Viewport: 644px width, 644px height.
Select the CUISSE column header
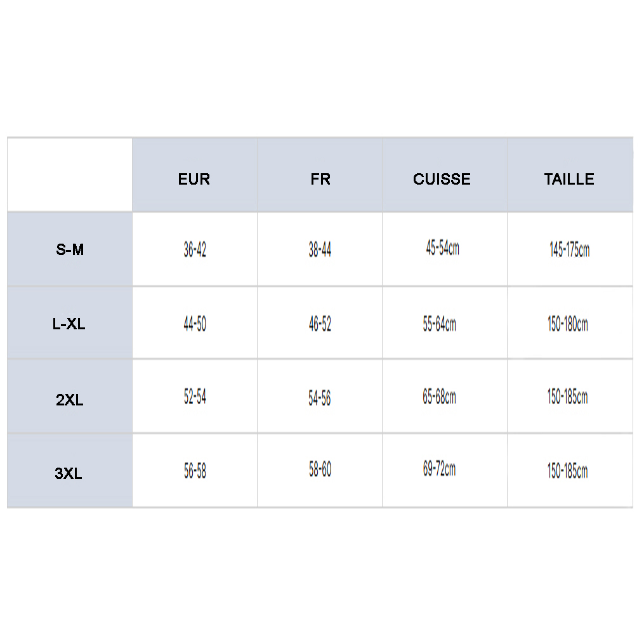(x=442, y=180)
